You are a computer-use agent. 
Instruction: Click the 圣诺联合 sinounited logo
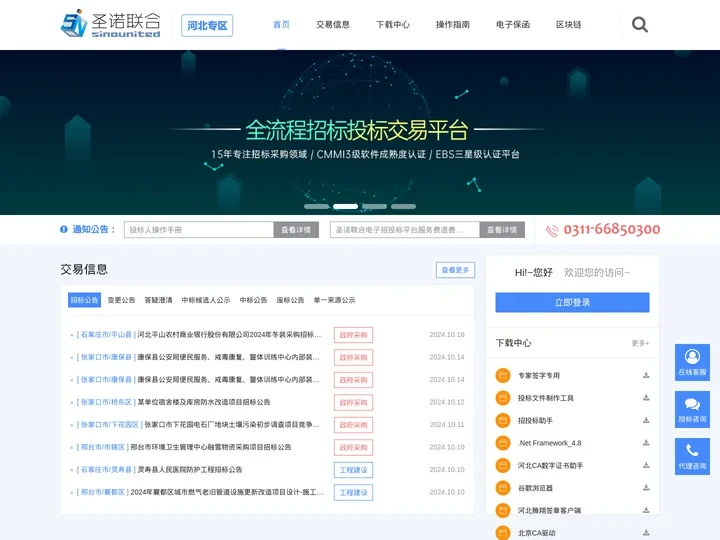[x=111, y=25]
